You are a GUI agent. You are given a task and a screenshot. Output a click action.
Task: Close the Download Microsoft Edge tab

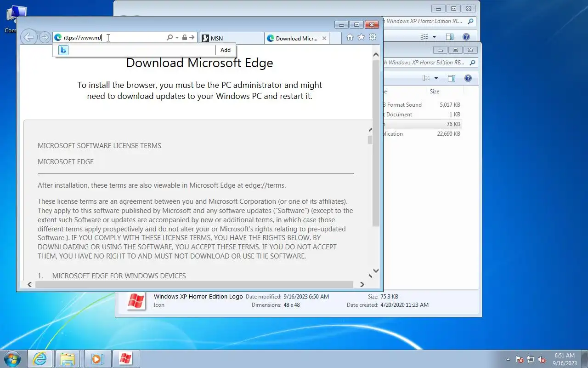click(x=324, y=38)
